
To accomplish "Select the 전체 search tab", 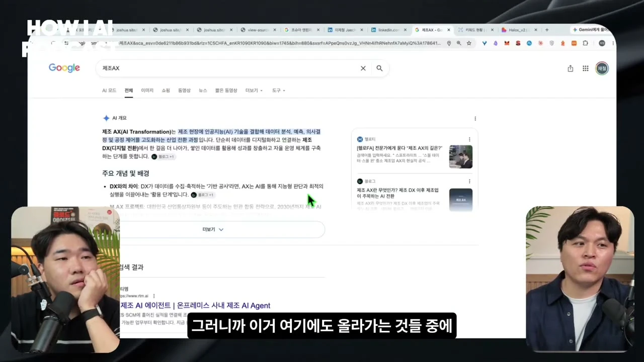I will pos(129,90).
